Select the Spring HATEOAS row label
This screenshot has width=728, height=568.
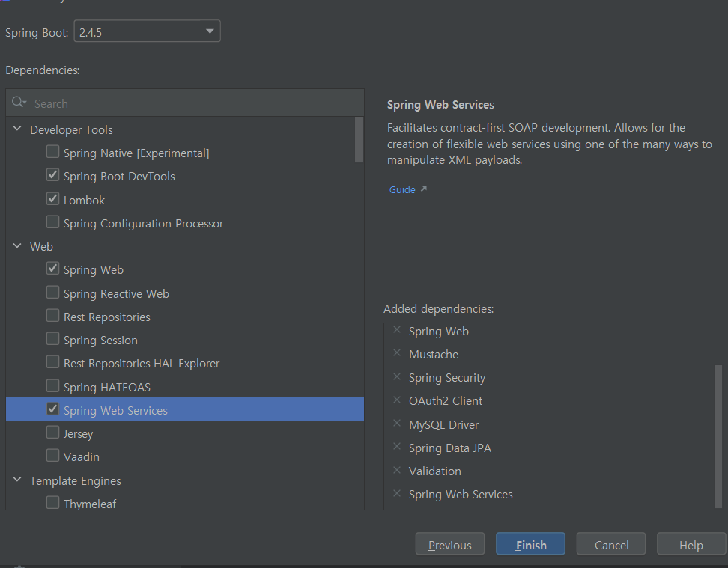(107, 388)
